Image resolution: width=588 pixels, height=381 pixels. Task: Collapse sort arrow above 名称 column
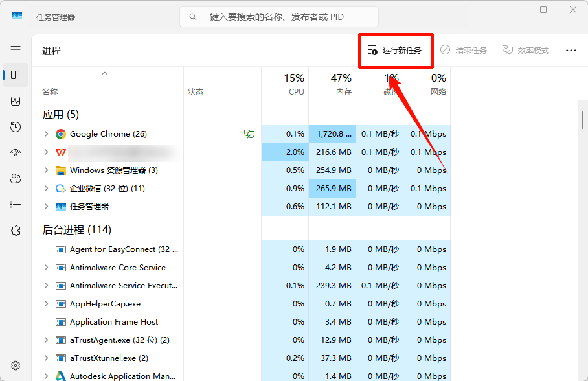104,74
